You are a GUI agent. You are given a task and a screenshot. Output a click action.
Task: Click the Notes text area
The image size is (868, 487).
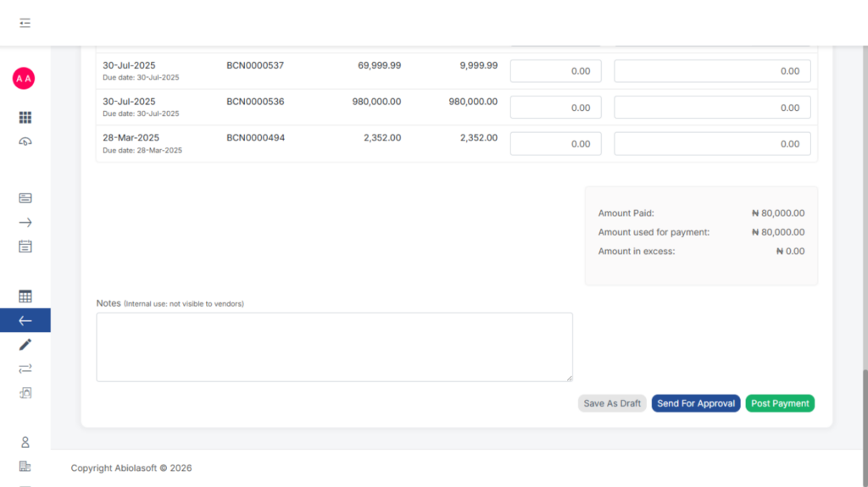coord(334,347)
